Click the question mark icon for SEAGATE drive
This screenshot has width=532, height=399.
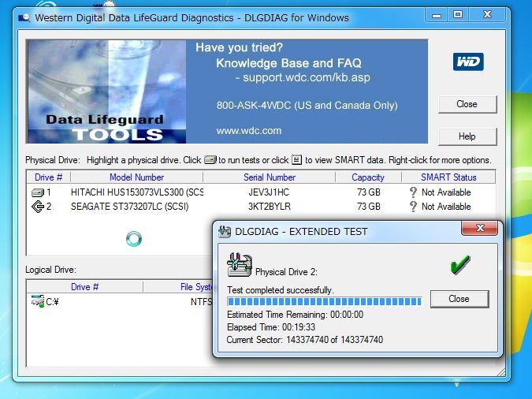point(413,207)
